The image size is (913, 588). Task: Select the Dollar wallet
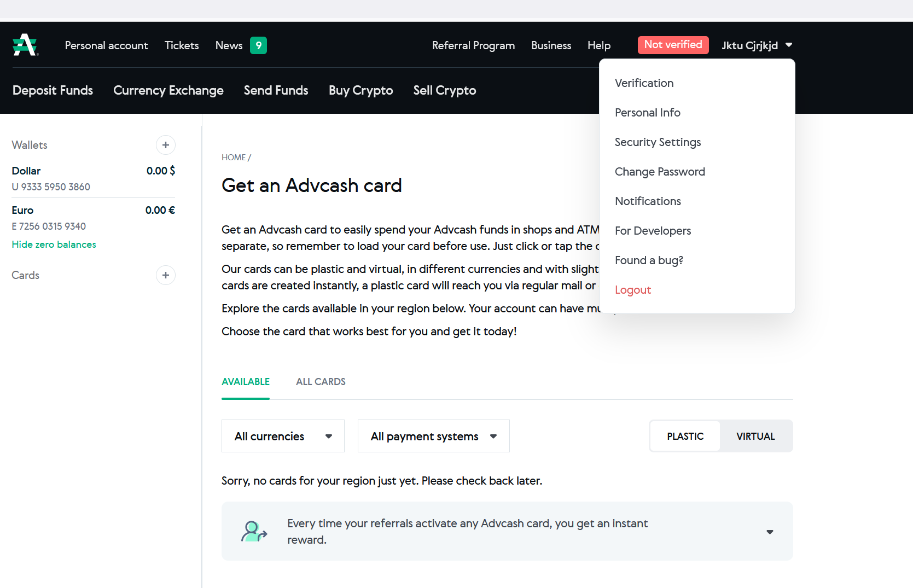[94, 178]
